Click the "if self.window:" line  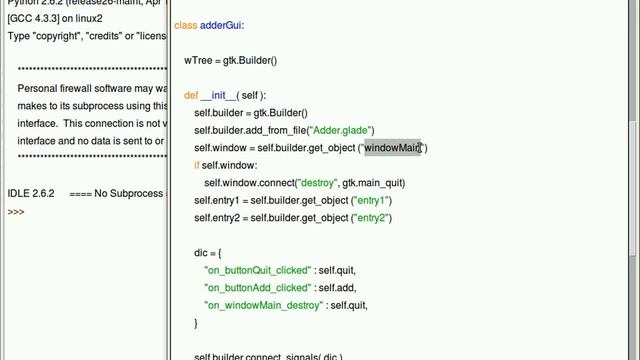pyautogui.click(x=226, y=165)
